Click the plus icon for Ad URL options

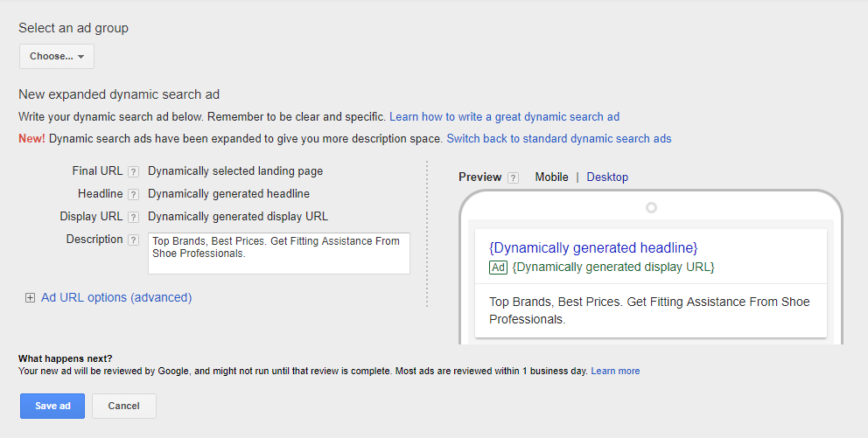[31, 298]
